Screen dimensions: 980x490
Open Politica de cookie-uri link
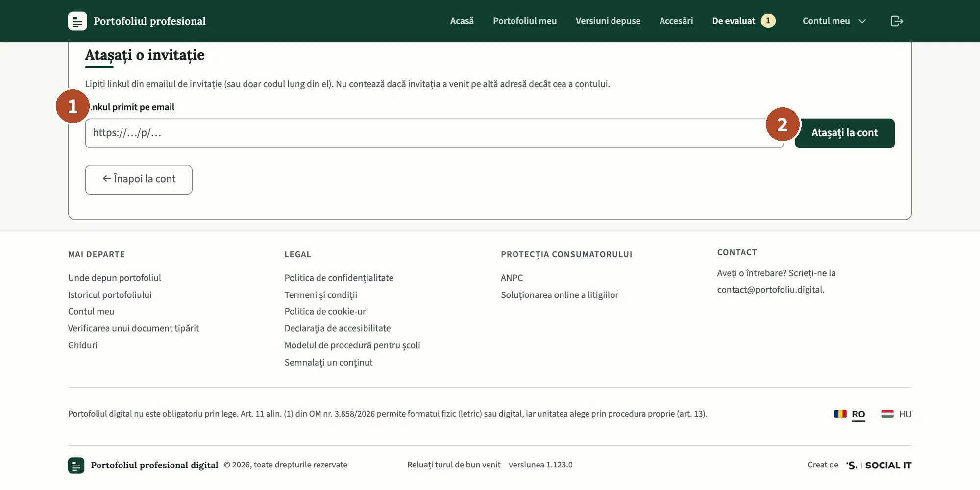[326, 311]
